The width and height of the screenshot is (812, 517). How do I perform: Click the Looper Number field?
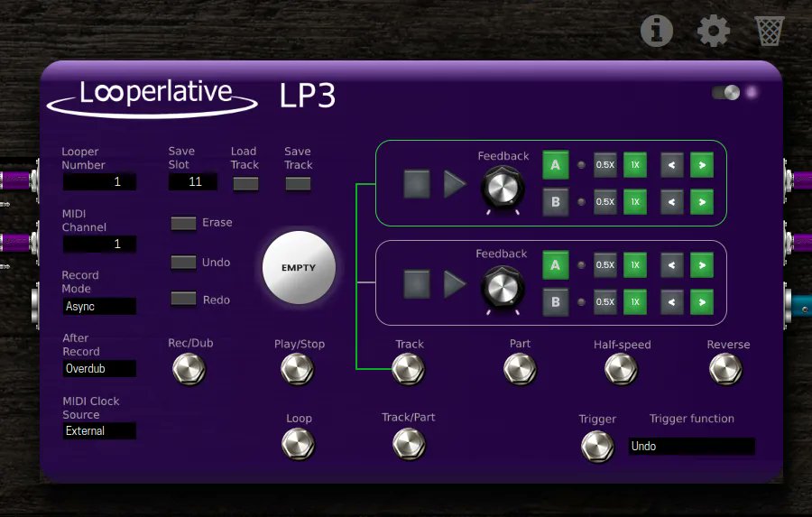coord(99,182)
